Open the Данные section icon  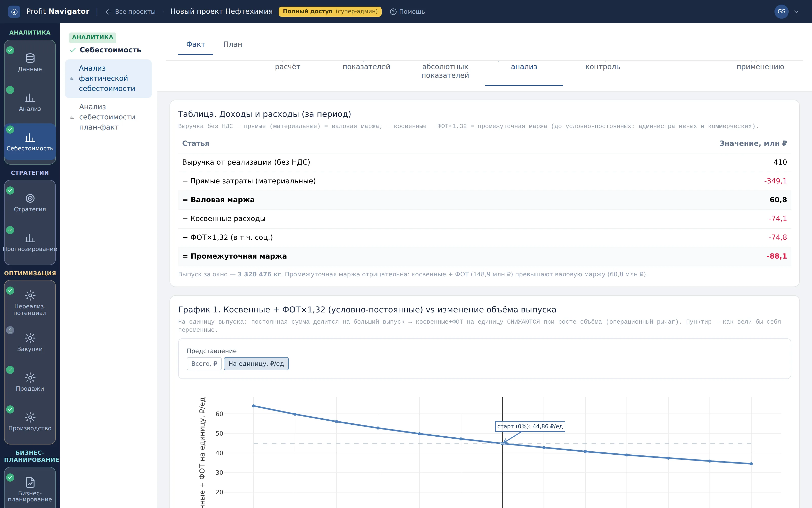coord(30,58)
